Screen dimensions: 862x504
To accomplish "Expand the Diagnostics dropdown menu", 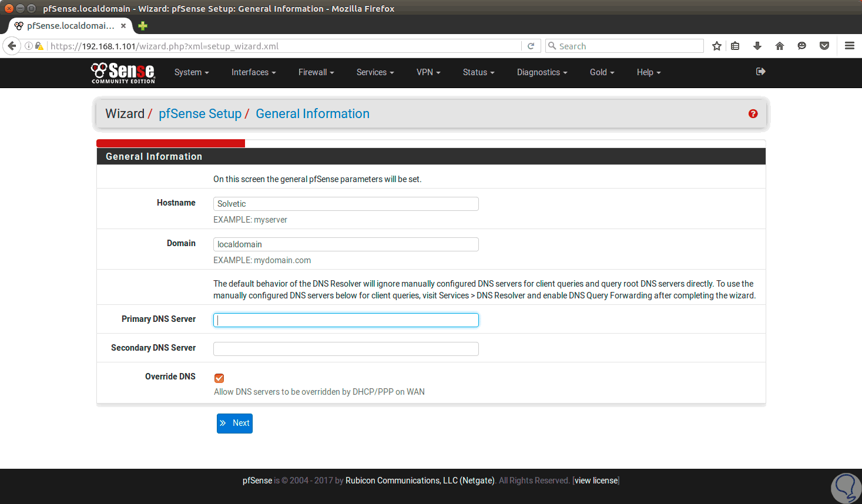I will [x=542, y=72].
